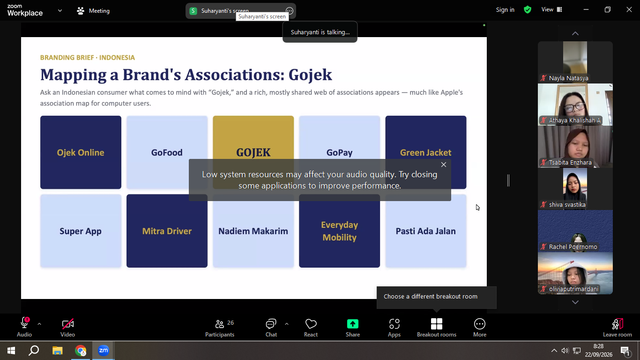Select Nayla Natasya video thumbnail
This screenshot has height=360, width=640.
point(575,62)
